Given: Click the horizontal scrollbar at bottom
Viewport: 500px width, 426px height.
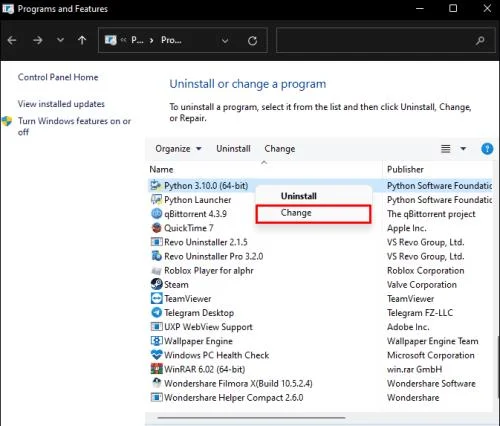Looking at the screenshot, I should click(251, 417).
